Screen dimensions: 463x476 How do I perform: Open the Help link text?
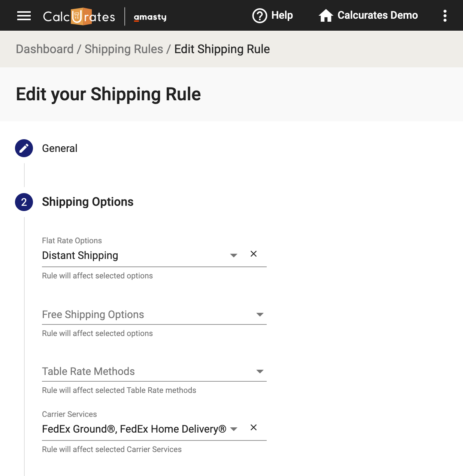(x=282, y=15)
